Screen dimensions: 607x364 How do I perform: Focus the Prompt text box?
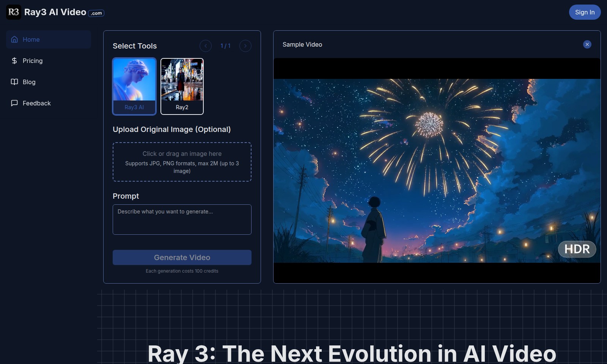coord(182,220)
